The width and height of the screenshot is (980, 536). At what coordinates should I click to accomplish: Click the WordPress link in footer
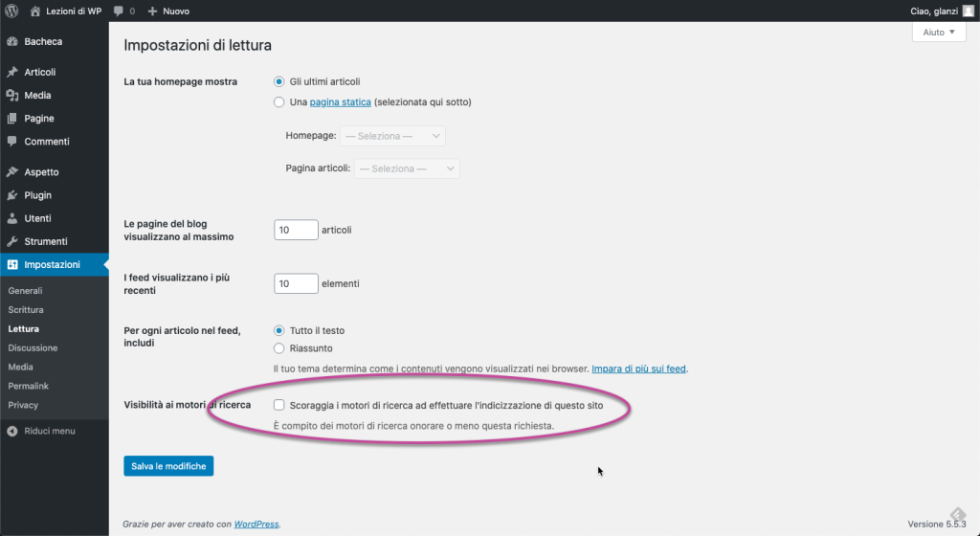[256, 525]
